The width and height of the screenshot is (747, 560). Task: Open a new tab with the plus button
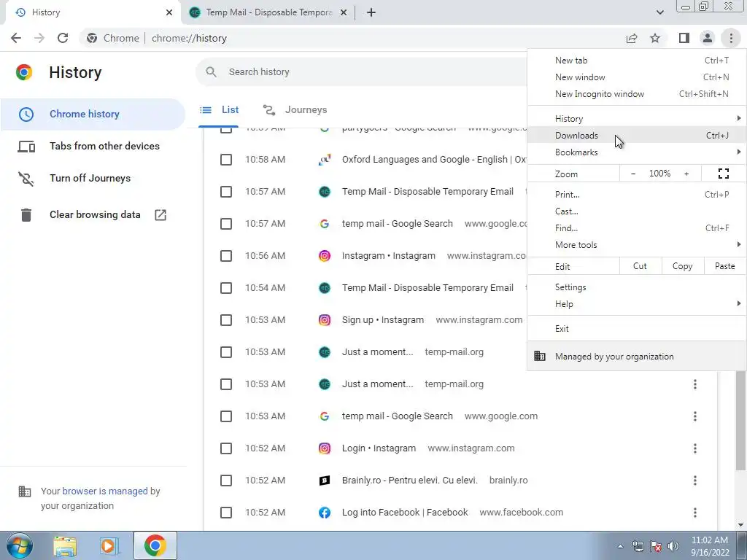(x=371, y=12)
